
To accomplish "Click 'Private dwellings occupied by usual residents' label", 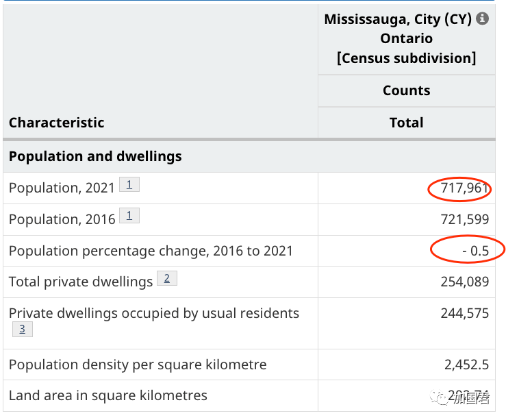I will point(154,314).
